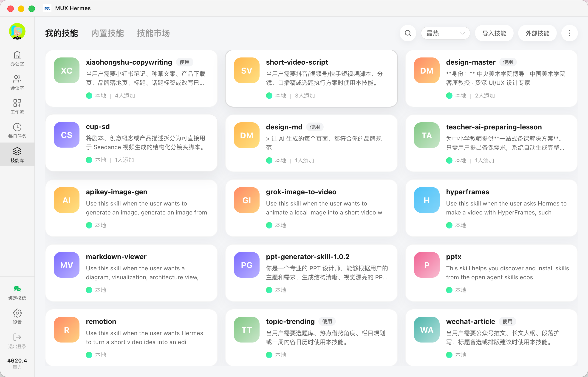
Task: Click the 技能库 skill library icon
Action: pos(17,151)
